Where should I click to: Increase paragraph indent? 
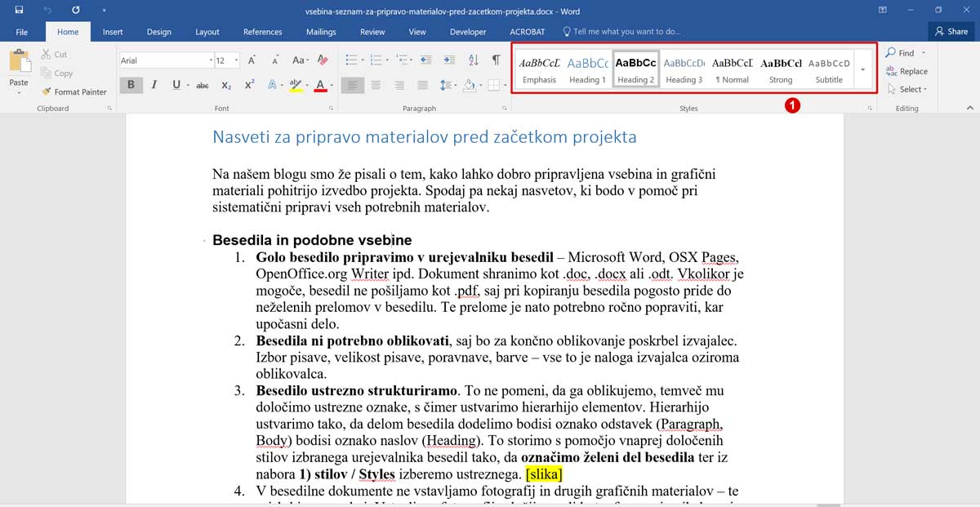[449, 60]
